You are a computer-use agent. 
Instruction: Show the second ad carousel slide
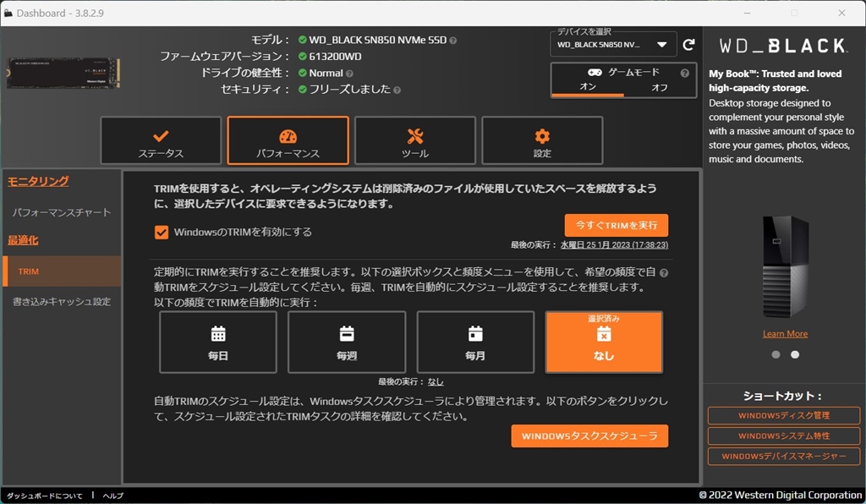(x=795, y=354)
